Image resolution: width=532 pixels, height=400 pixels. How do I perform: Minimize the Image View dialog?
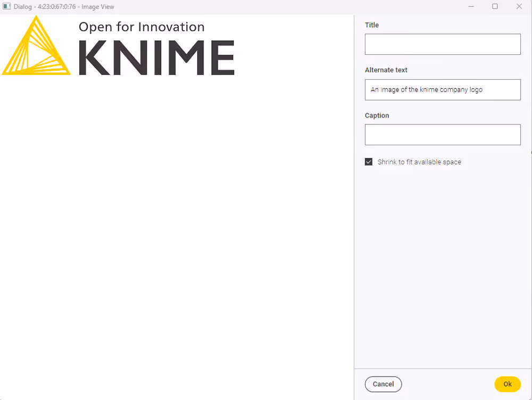pyautogui.click(x=471, y=6)
